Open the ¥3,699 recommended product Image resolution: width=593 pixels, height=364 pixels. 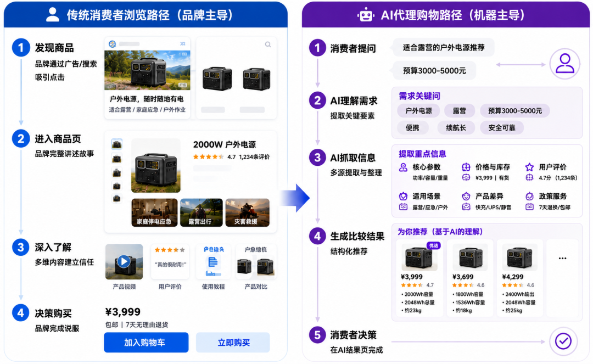(471, 278)
